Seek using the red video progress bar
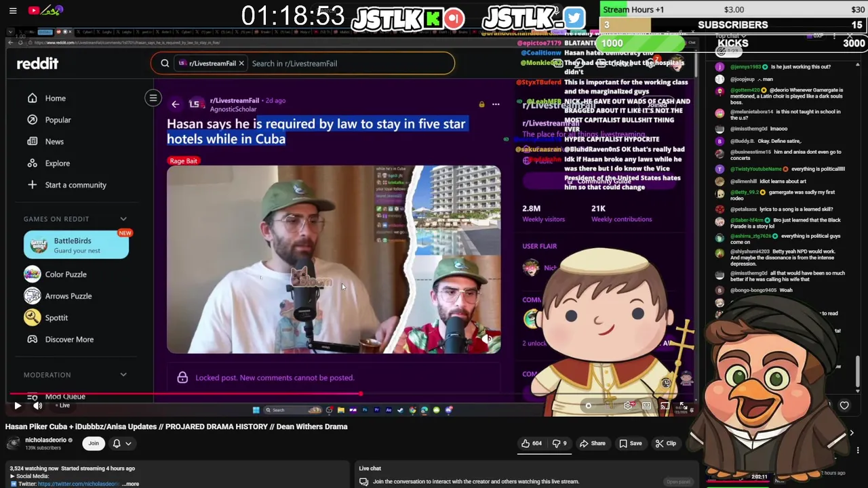Image resolution: width=868 pixels, height=488 pixels. point(184,393)
